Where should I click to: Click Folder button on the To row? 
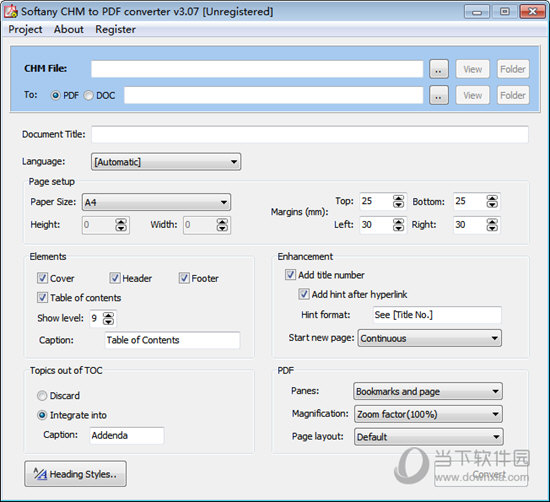click(x=513, y=95)
